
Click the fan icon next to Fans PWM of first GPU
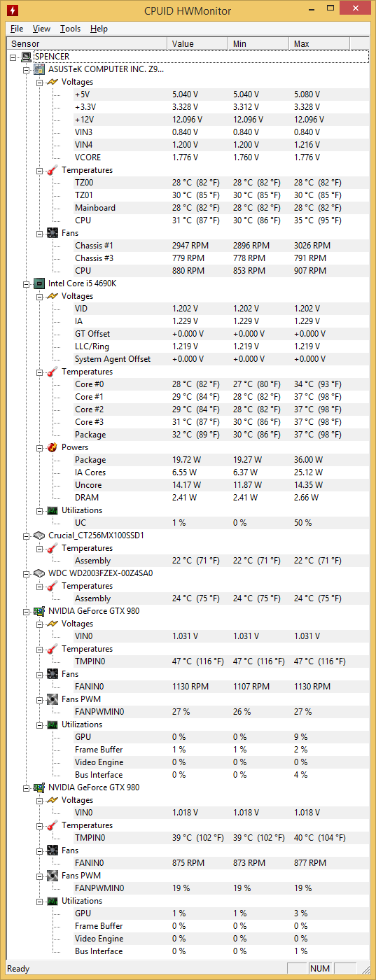click(x=53, y=699)
